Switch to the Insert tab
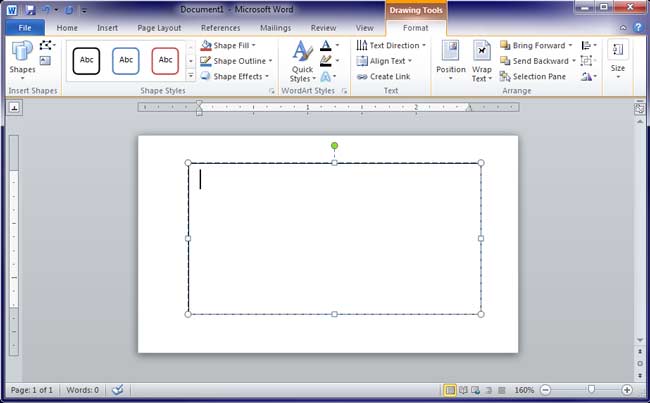 coord(107,28)
